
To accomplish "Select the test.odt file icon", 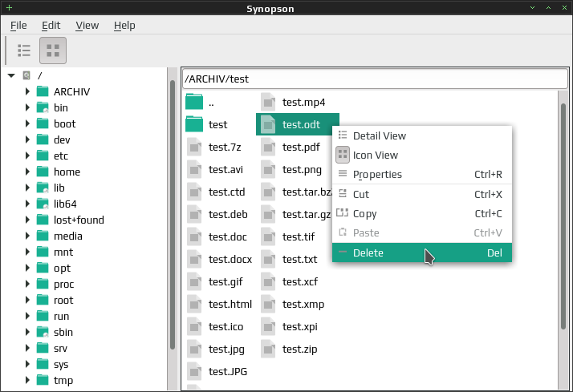I will pyautogui.click(x=268, y=124).
